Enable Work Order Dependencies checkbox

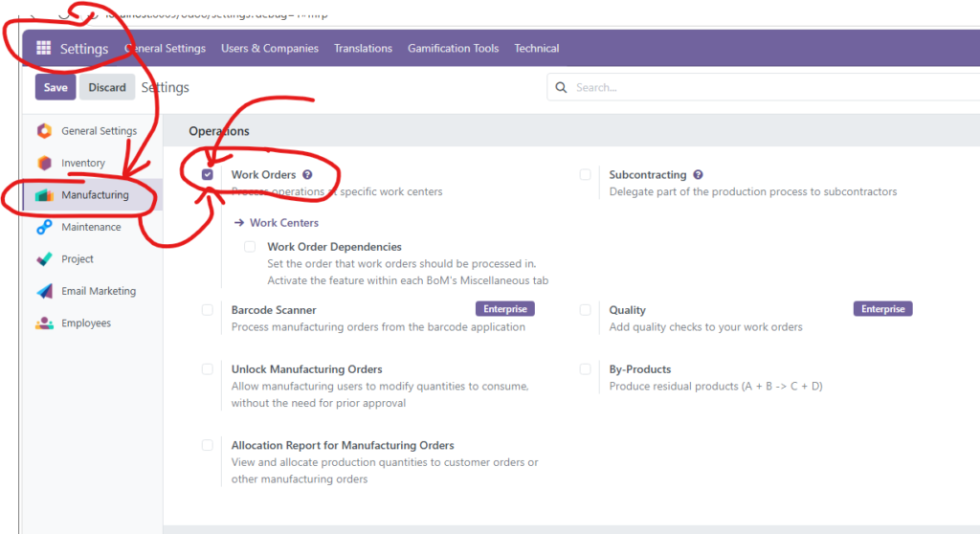(x=250, y=247)
